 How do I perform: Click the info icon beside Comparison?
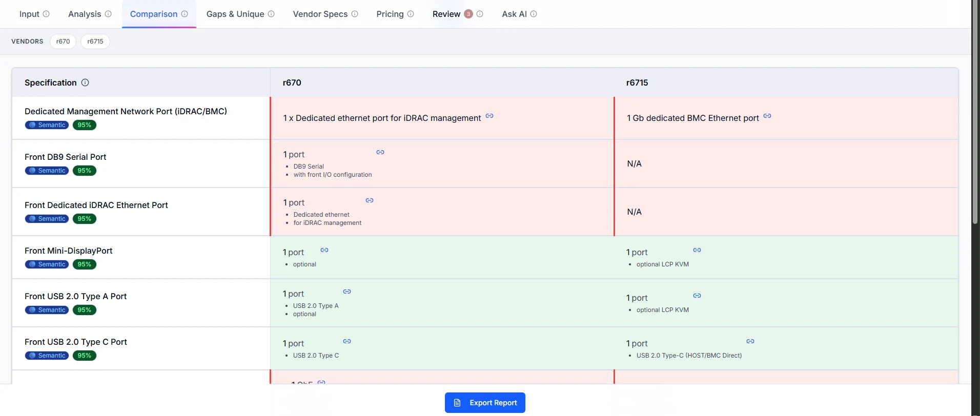pos(185,14)
